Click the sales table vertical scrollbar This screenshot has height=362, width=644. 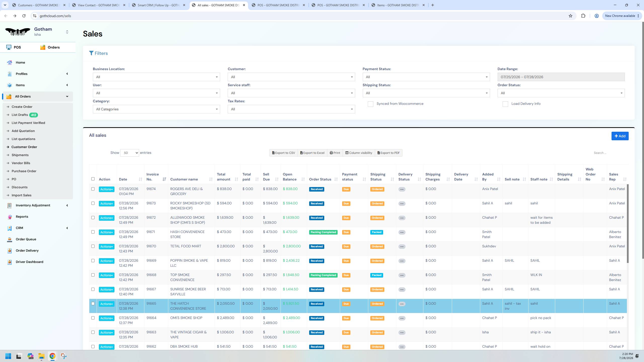pos(628,224)
